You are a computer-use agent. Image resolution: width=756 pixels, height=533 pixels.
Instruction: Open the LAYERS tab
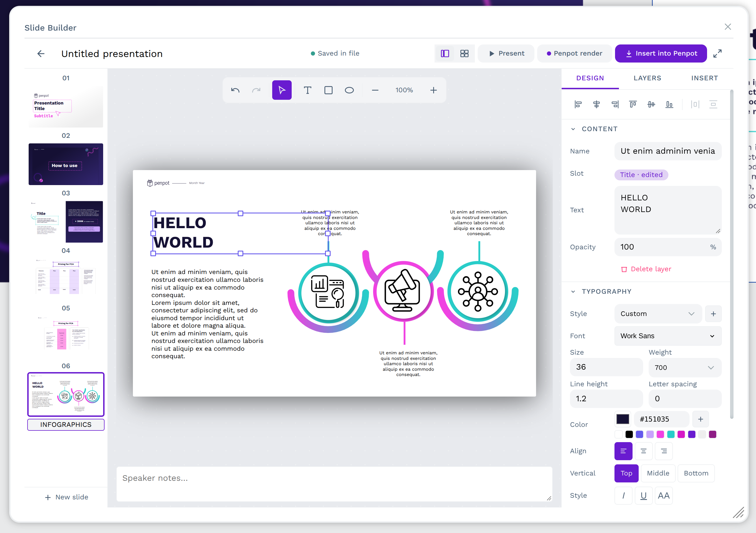pyautogui.click(x=647, y=78)
